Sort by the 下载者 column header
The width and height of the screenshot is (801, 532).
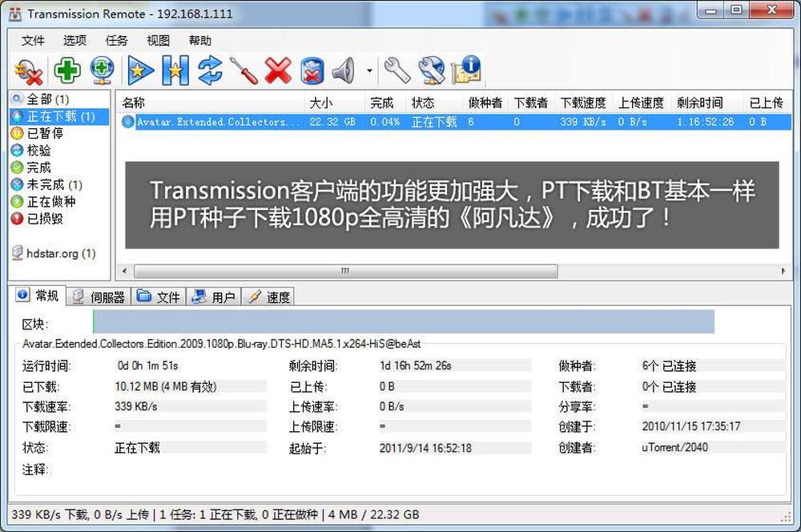point(531,103)
